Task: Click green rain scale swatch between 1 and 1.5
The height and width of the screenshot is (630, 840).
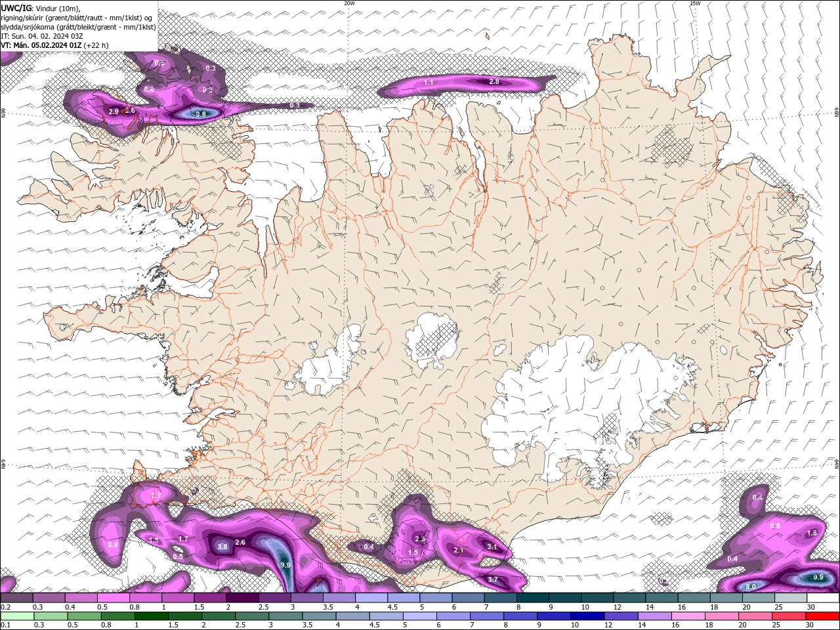Action: pyautogui.click(x=151, y=616)
